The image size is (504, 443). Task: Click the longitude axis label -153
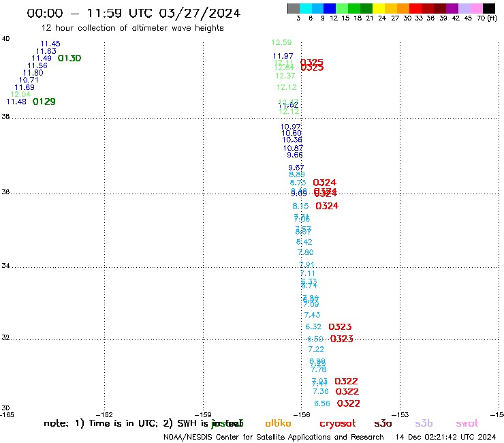tap(400, 415)
